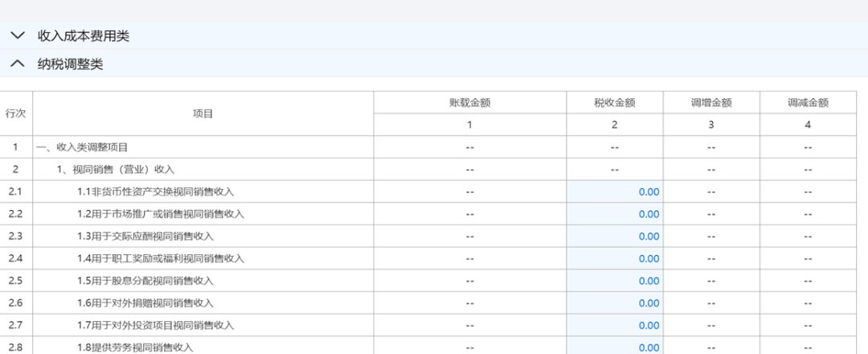Select 税收金额 field for row 2.2 市场推广或销售

coord(615,214)
